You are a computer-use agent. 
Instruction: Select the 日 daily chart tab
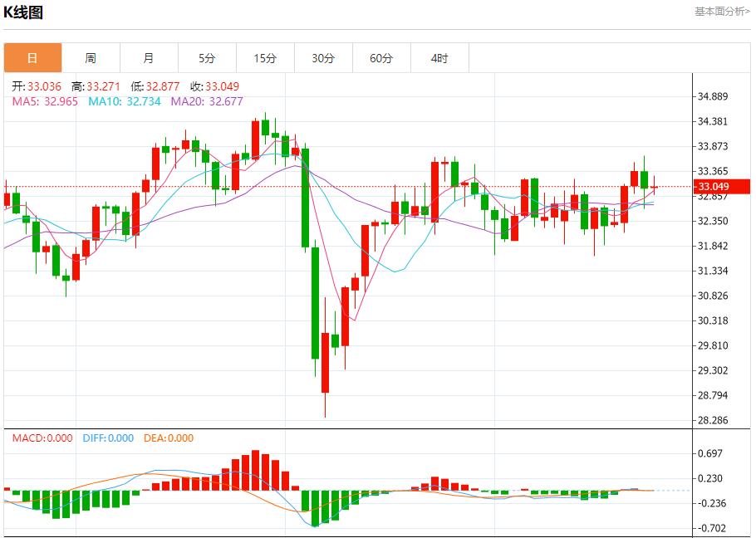32,58
